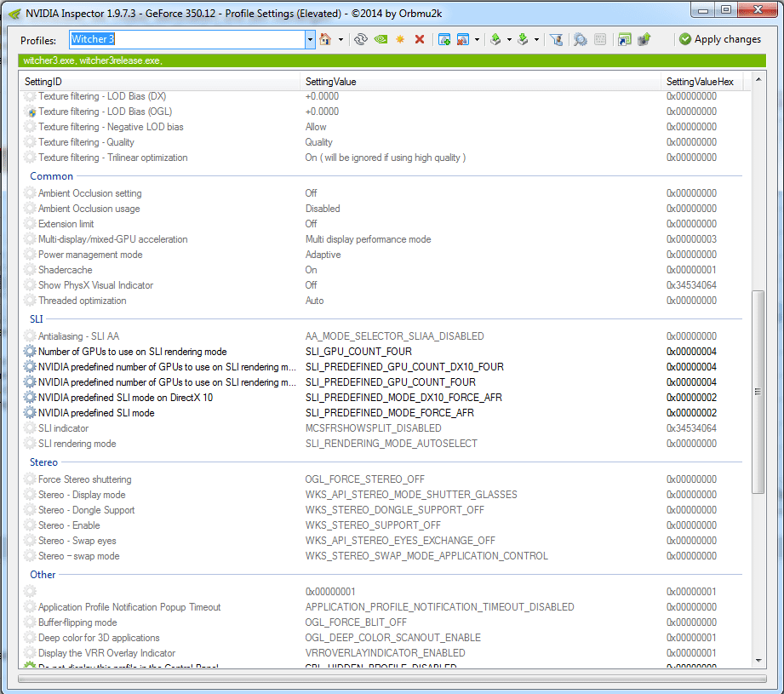Click gear icon beside Texture filtering - LOD Bias (OGL)
Viewport: 784px width, 694px height.
[x=30, y=112]
